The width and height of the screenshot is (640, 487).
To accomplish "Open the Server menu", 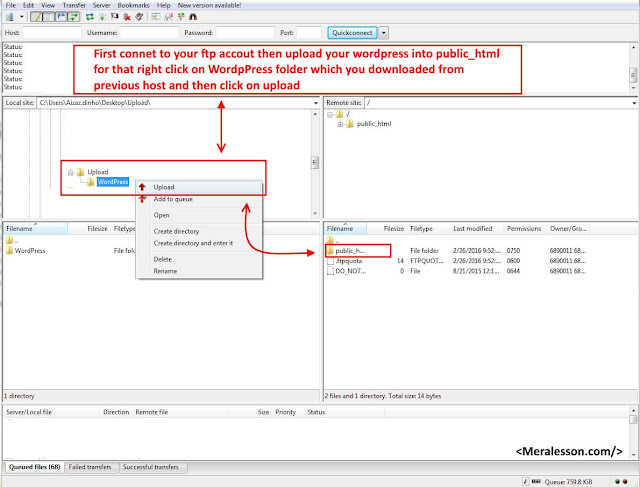I will tap(101, 5).
